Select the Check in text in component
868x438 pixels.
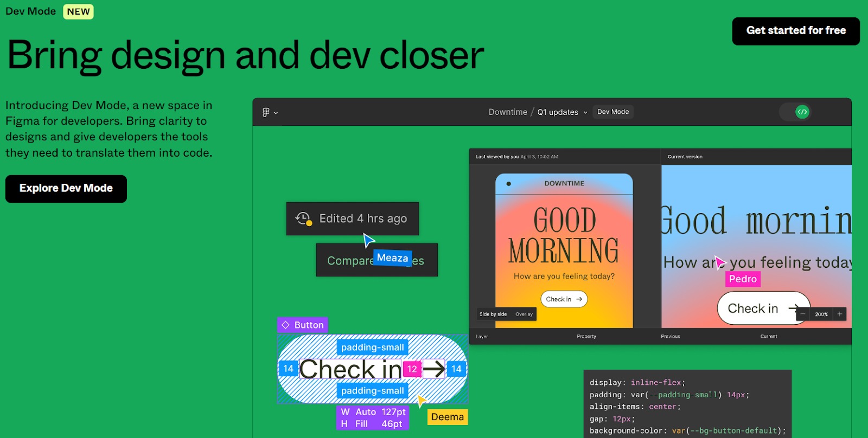coord(350,369)
